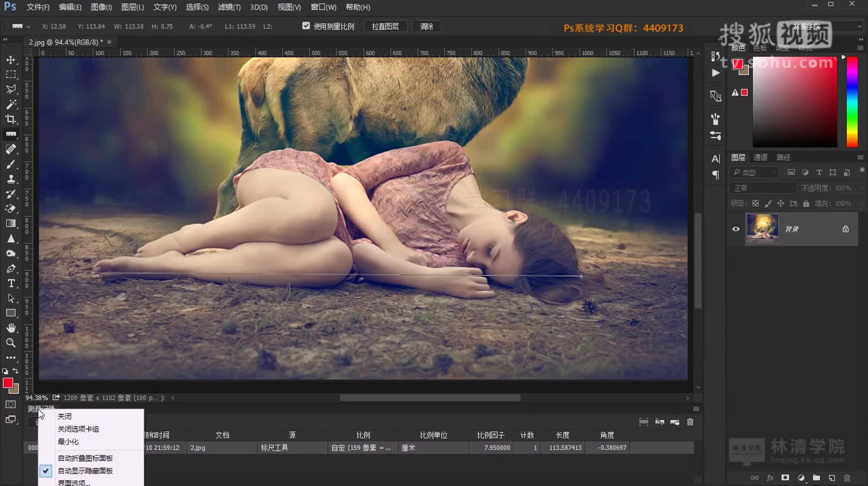Toggle lock image pixels brush icon
Viewport: 868px width, 486px height.
(768, 204)
